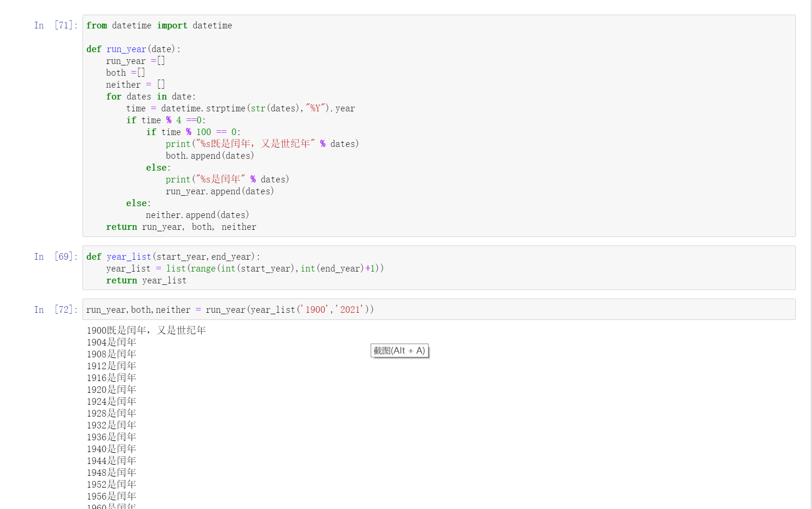Viewport: 812px width, 509px height.
Task: Click the '1900' string argument in cell 72
Action: coord(315,310)
